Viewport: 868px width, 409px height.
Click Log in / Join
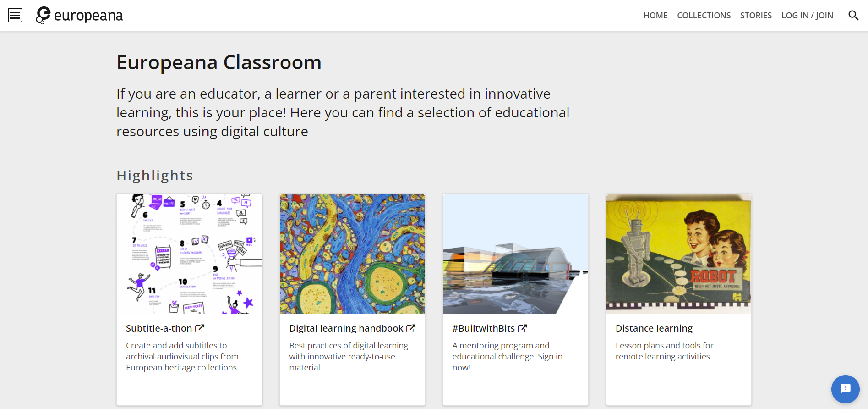(807, 16)
